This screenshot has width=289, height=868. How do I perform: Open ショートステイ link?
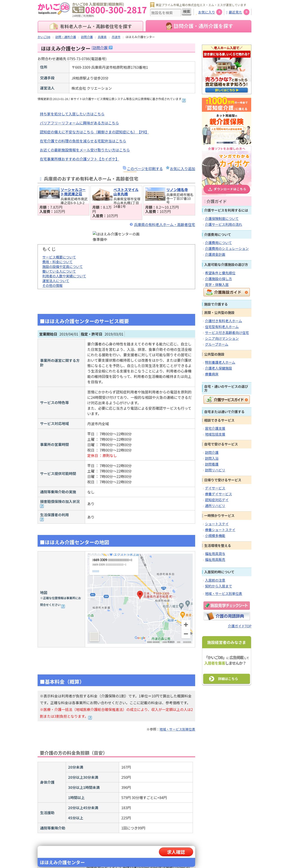217,524
